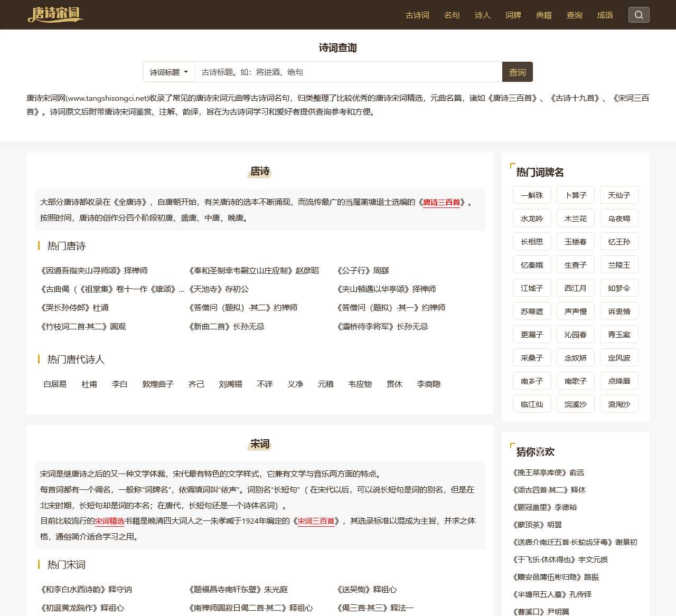Open the 诗词标题 search type dropdown
Image resolution: width=676 pixels, height=616 pixels.
[x=168, y=72]
